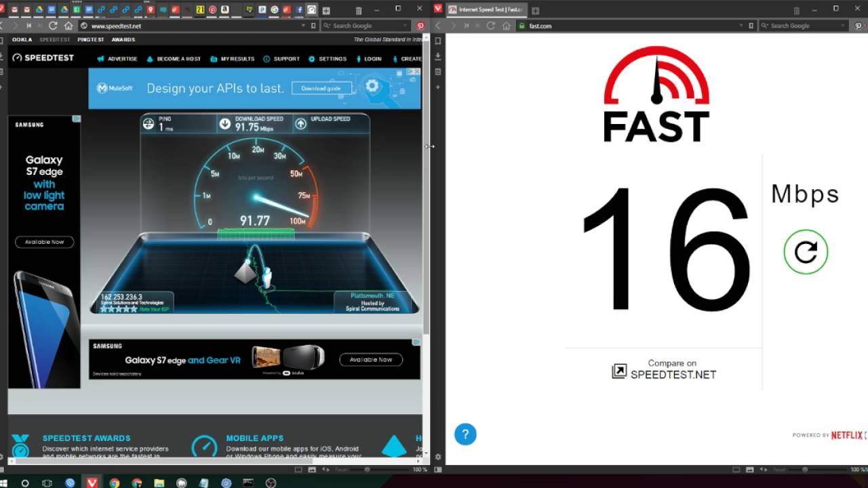The height and width of the screenshot is (488, 868).
Task: Open the address bar dropdown in the Speedtest window
Action: pos(303,26)
